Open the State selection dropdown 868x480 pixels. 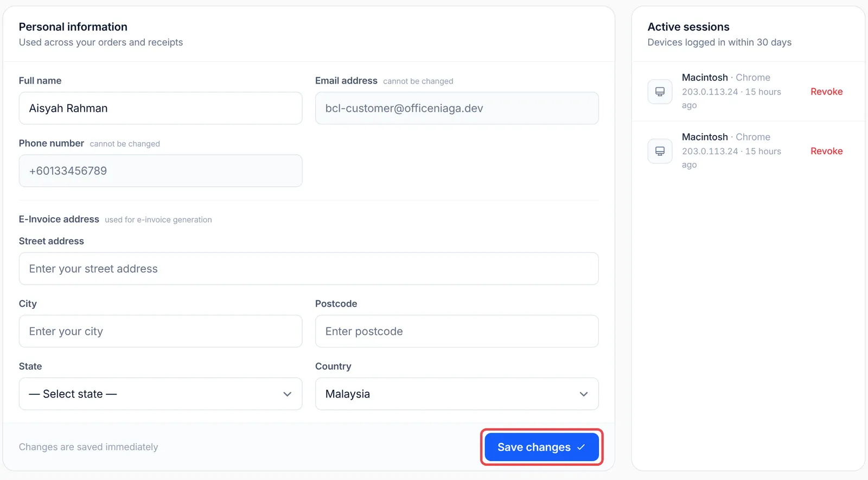(161, 394)
